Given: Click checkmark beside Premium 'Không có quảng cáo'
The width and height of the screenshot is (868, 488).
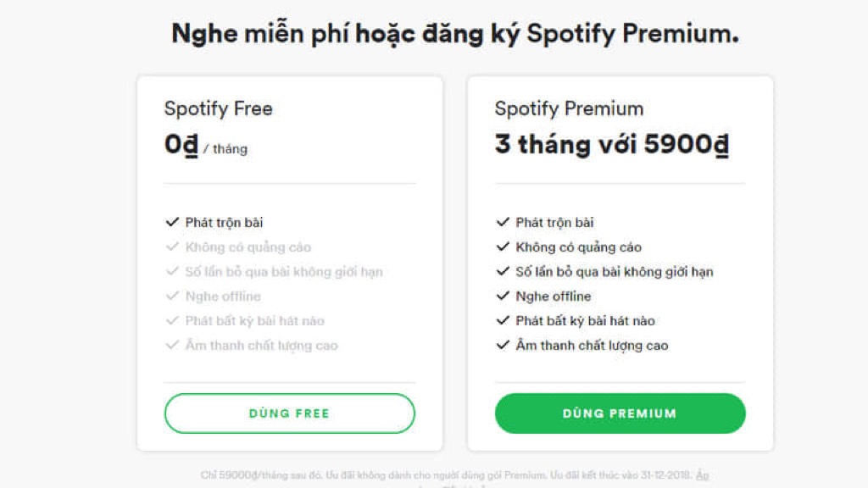Looking at the screenshot, I should point(503,247).
